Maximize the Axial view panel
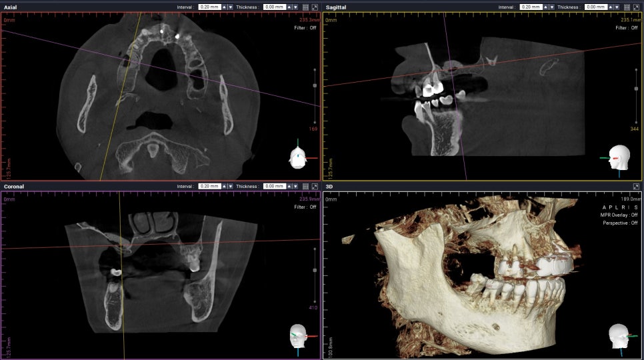 [x=315, y=7]
